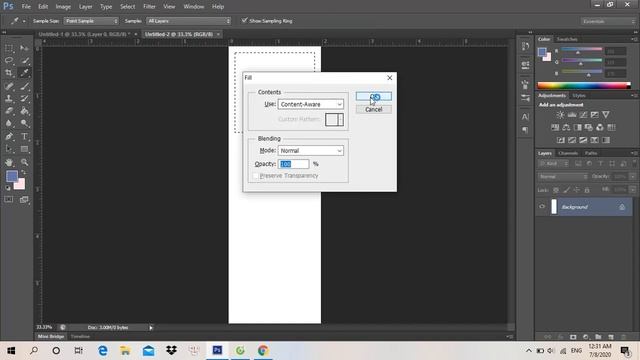This screenshot has width=640, height=360.
Task: Open the Sample All Layers dropdown
Action: click(x=188, y=21)
